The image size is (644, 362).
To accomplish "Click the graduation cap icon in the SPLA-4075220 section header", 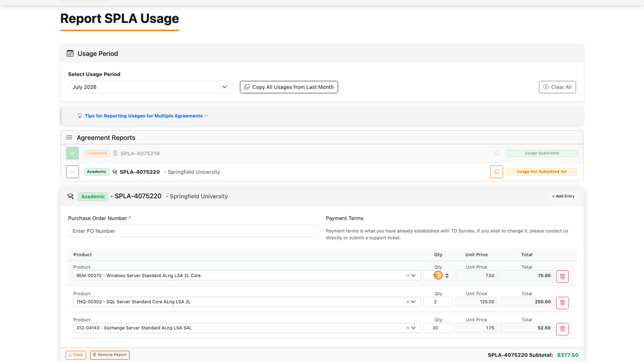I will coord(70,197).
